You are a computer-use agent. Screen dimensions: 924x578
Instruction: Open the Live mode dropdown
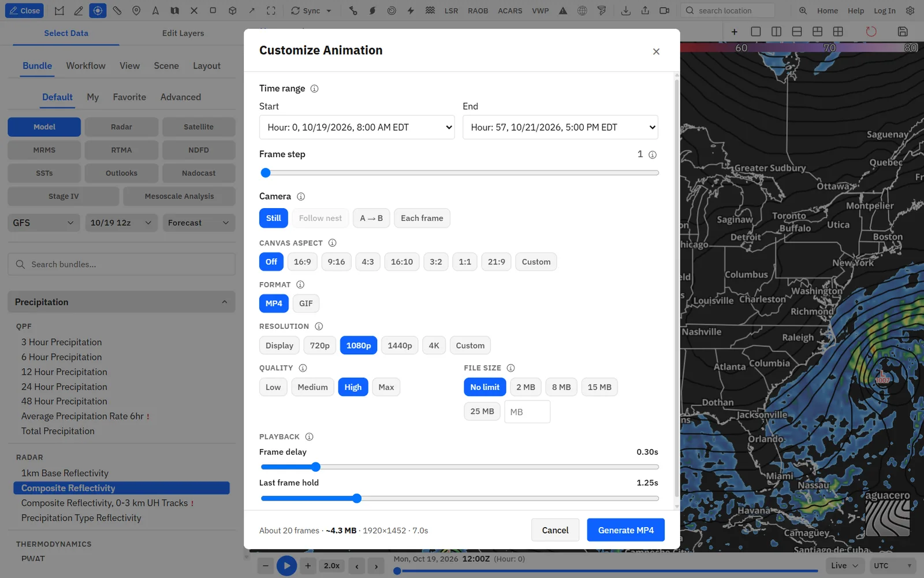pos(845,565)
